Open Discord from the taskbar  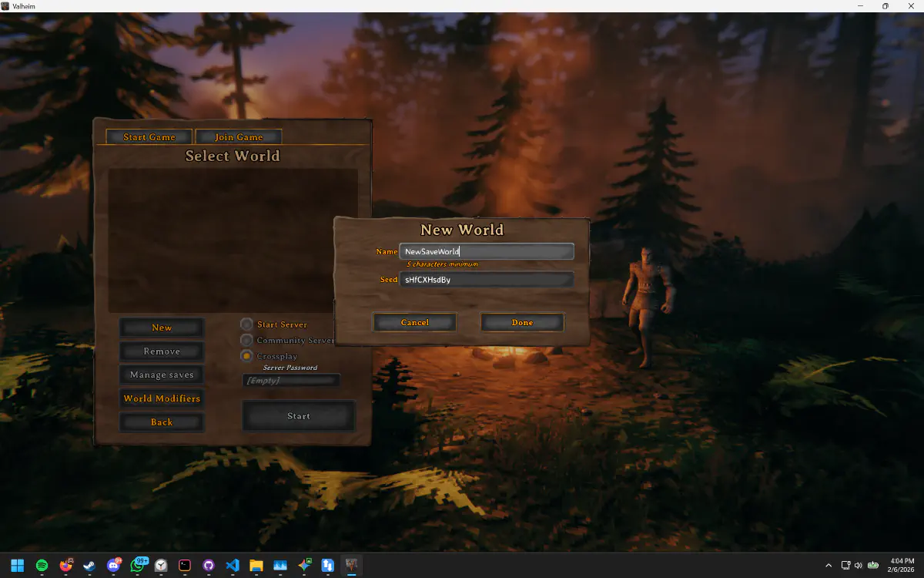[113, 565]
